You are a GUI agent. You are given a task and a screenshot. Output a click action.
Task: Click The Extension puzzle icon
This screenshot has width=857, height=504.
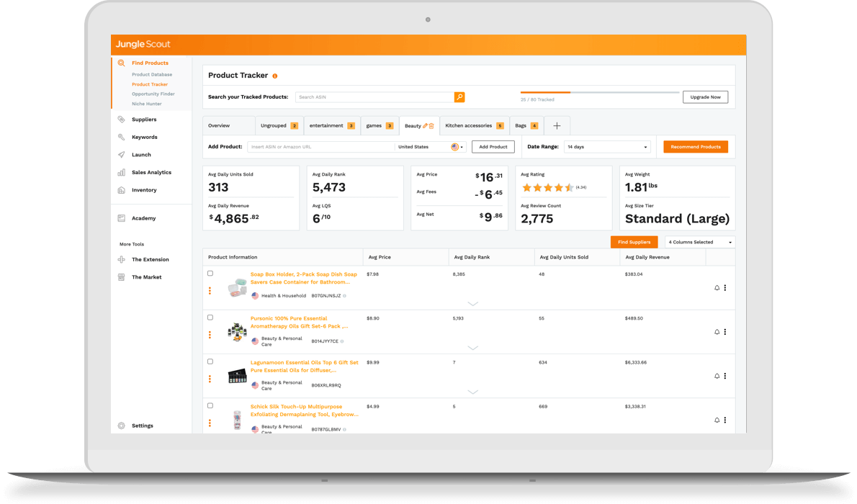(121, 260)
